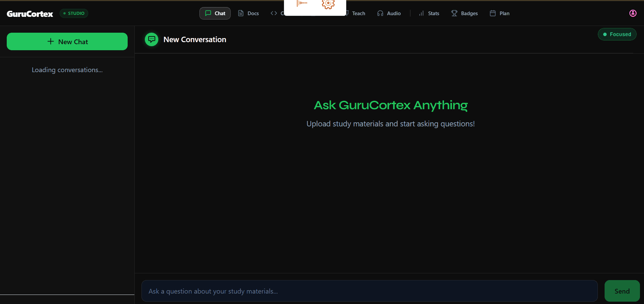Screen dimensions: 644x304
Task: Click the code brackets icon in navbar
Action: coord(274,13)
